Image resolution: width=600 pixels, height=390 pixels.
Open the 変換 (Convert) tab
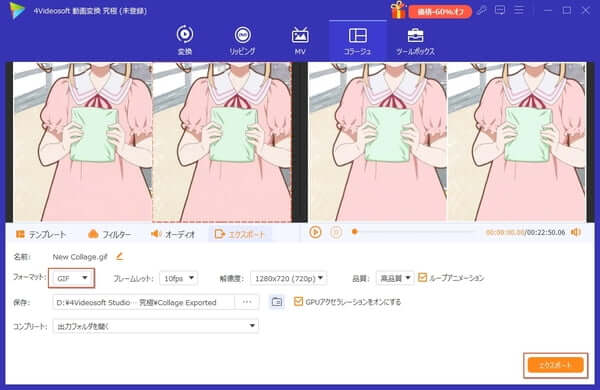click(x=185, y=40)
